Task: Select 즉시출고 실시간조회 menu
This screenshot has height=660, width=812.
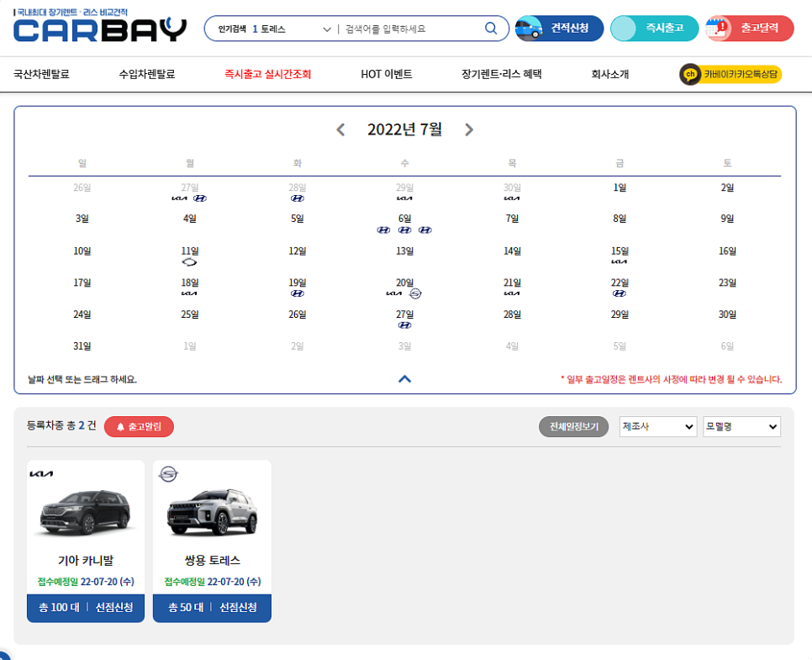Action: 268,74
